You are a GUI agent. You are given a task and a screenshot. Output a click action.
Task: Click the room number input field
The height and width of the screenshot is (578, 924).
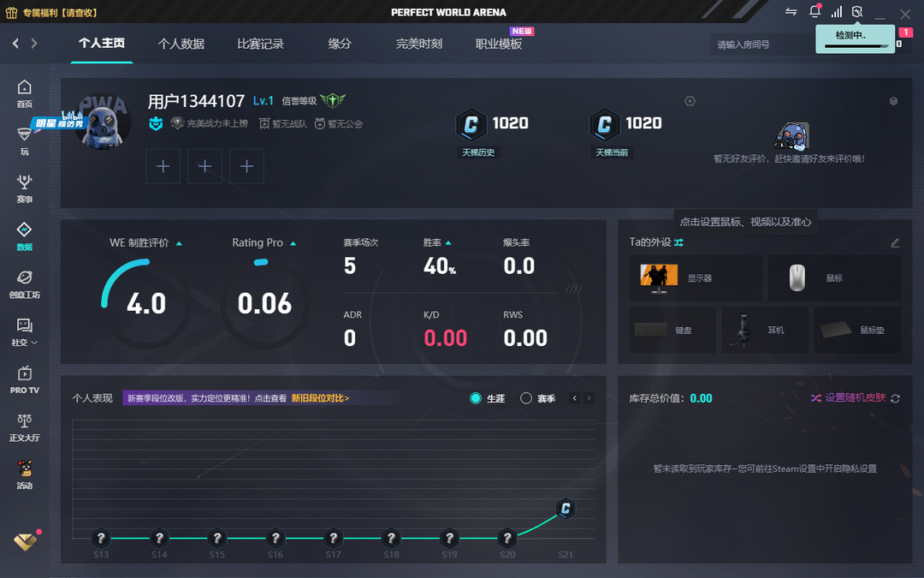(x=761, y=45)
